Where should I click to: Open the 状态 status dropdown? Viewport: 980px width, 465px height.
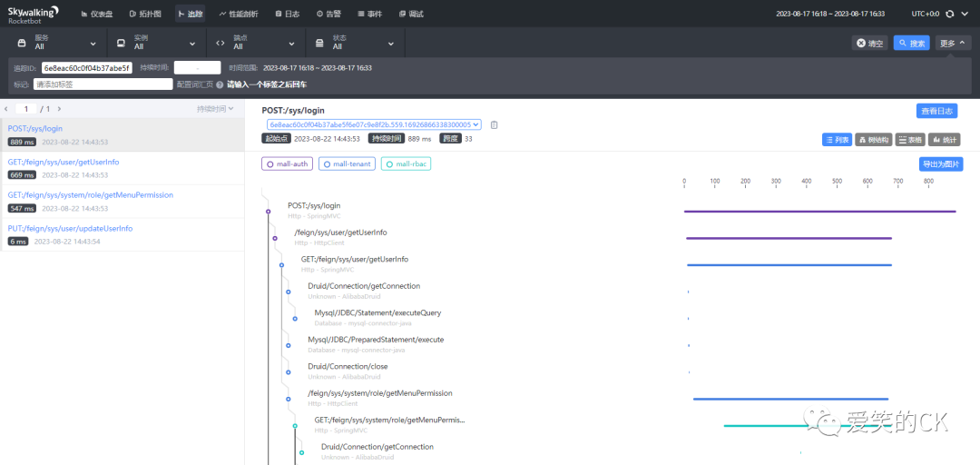tap(354, 43)
